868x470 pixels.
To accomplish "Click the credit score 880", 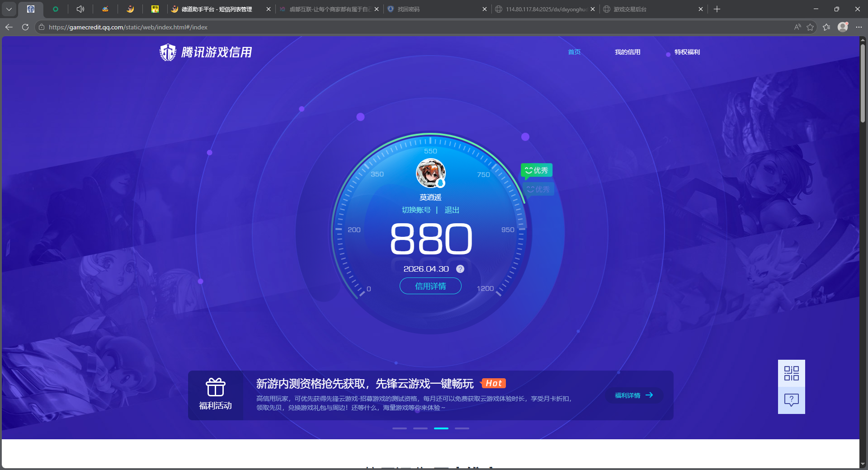I will (431, 239).
